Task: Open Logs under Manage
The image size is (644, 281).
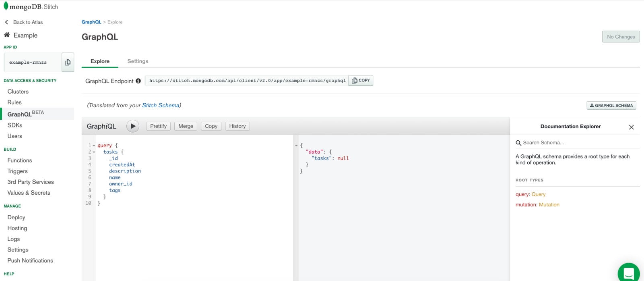Action: [x=14, y=239]
